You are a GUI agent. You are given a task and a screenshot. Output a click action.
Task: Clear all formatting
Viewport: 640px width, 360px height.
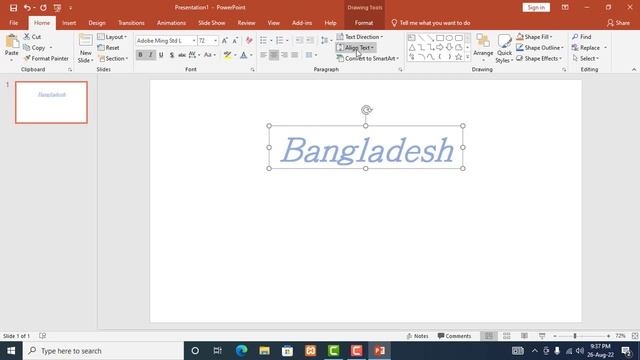click(x=249, y=40)
